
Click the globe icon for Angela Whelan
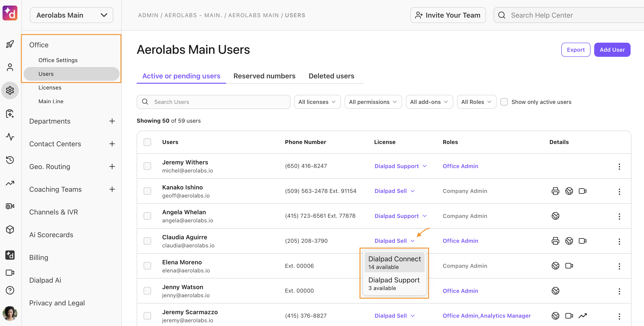[555, 216]
